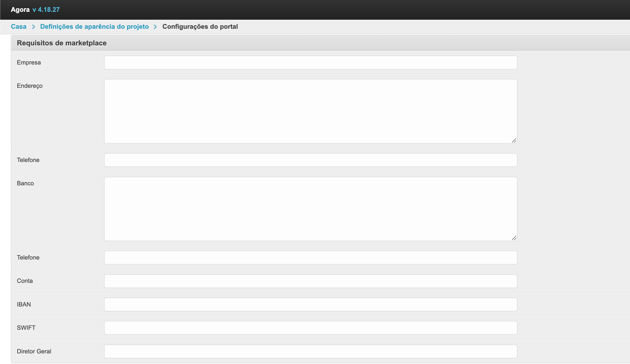
Task: Select the SWIFT input field
Action: [x=310, y=328]
